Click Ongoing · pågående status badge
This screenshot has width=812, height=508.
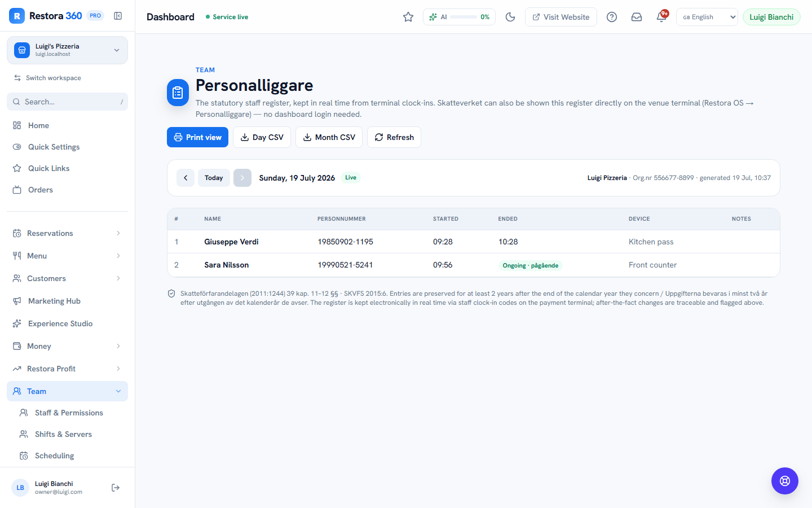(531, 265)
